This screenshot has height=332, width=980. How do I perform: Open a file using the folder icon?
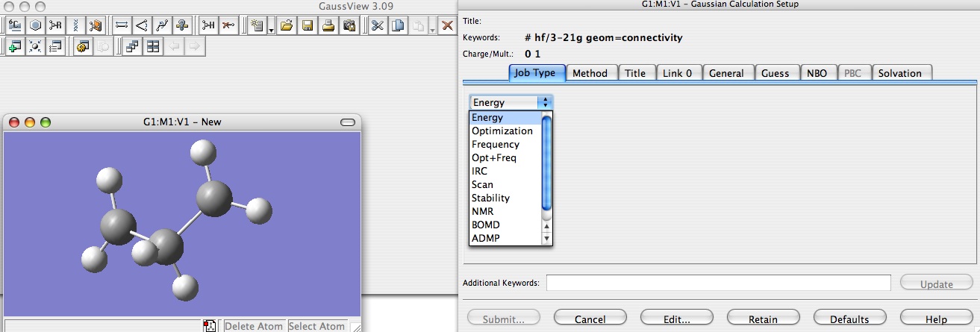287,25
